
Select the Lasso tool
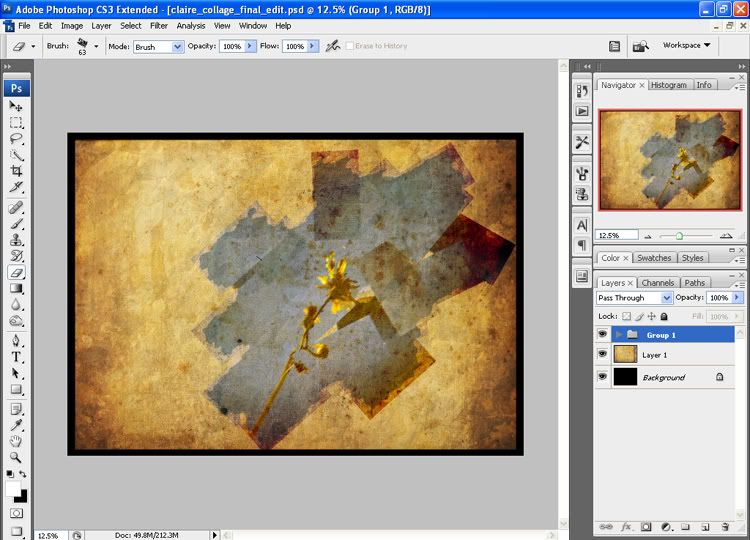pos(16,139)
